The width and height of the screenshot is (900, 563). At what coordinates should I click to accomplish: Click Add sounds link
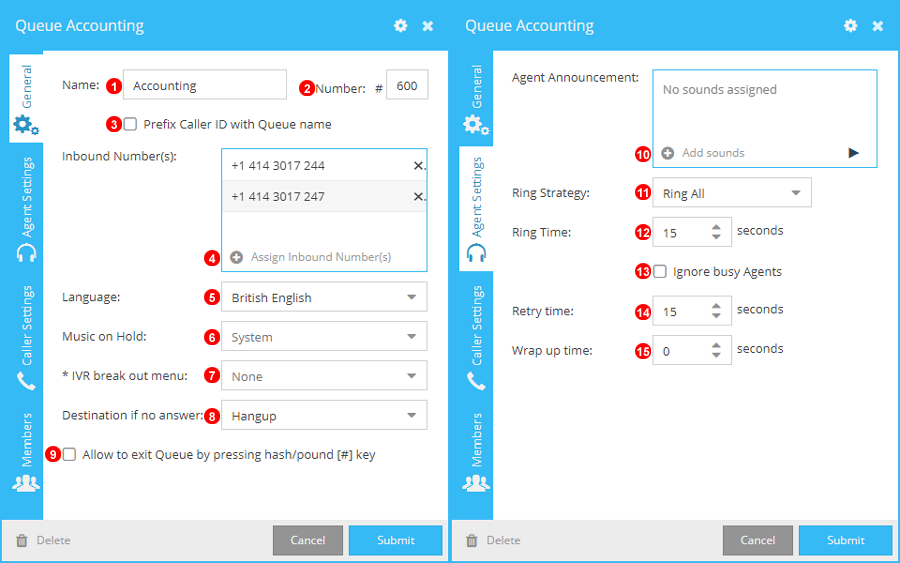pyautogui.click(x=713, y=153)
